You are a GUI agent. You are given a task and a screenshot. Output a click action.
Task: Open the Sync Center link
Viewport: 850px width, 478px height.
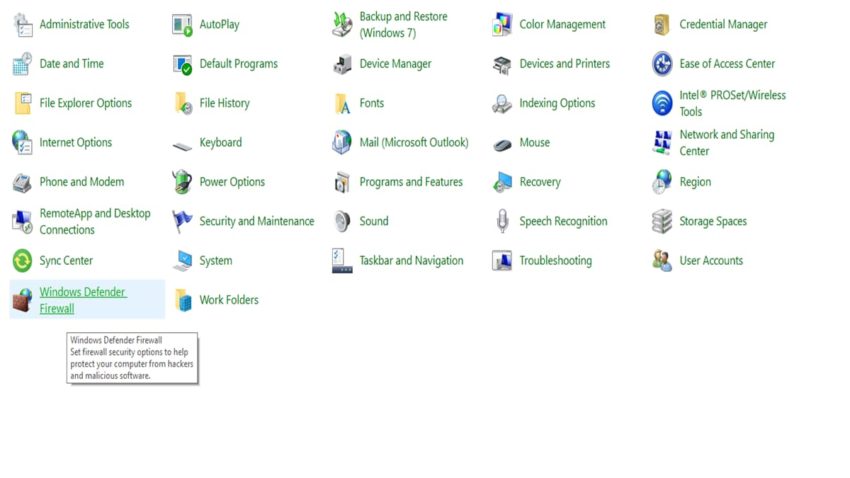[x=66, y=261]
